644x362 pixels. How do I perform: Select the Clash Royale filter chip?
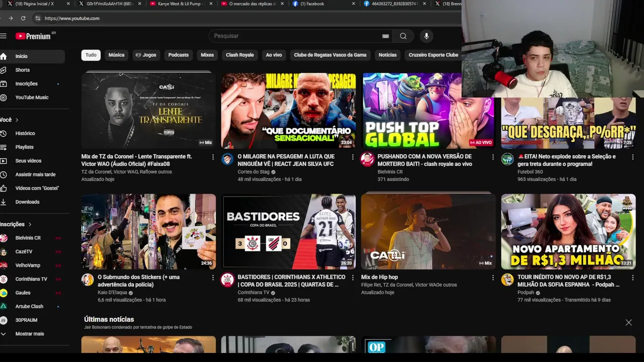coord(239,55)
